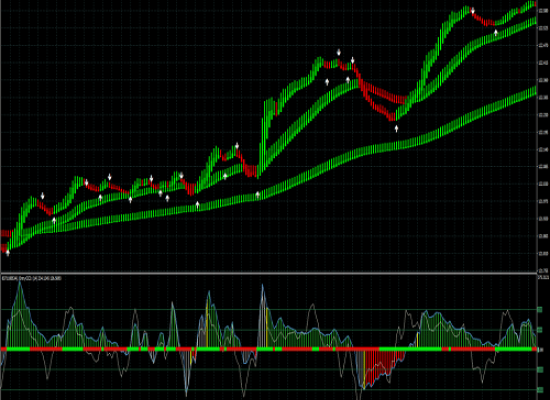Screen dimensions: 550x400
Task: Click the topmost green level tag on the indicator scale
Action: tap(540, 309)
